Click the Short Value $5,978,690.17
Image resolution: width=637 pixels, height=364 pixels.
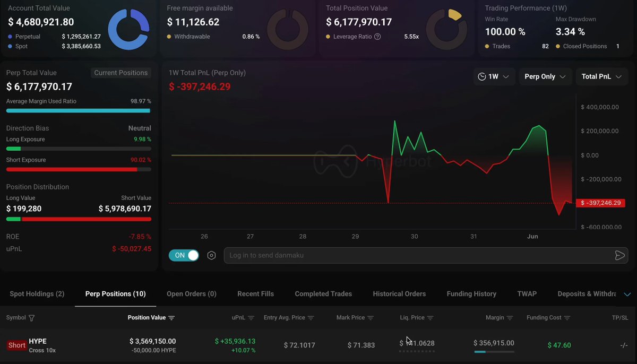(125, 209)
